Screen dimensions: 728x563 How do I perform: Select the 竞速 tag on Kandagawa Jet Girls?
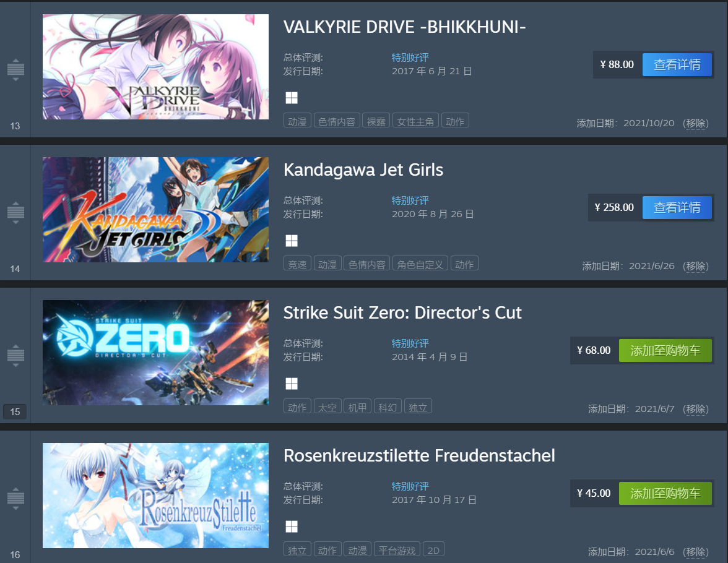[297, 264]
